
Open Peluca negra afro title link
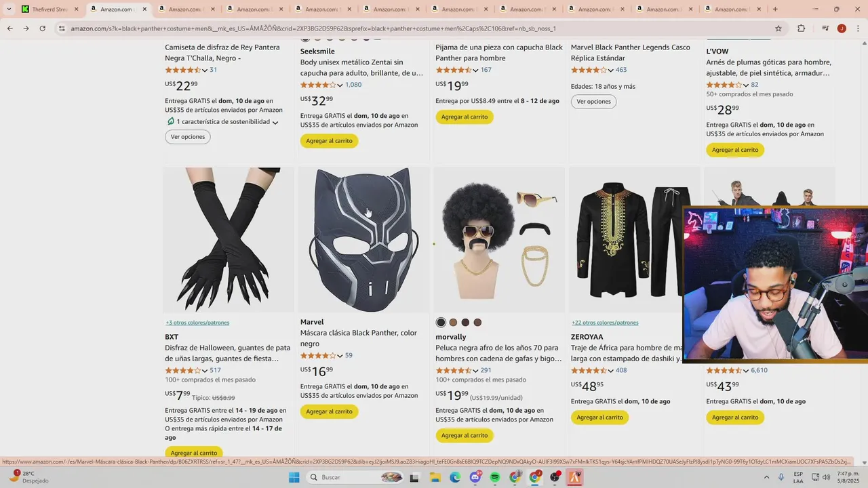point(498,353)
